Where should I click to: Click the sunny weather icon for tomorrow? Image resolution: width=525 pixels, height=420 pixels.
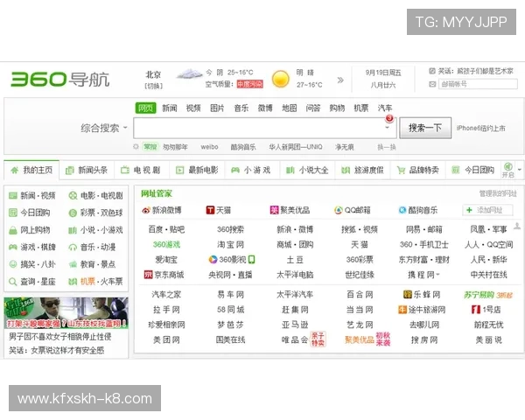click(x=281, y=79)
